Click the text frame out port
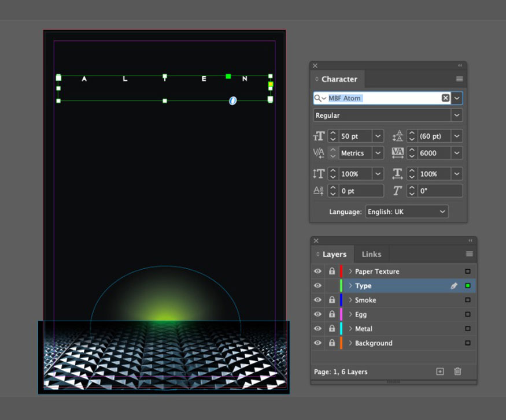The height and width of the screenshot is (420, 506). (x=271, y=99)
